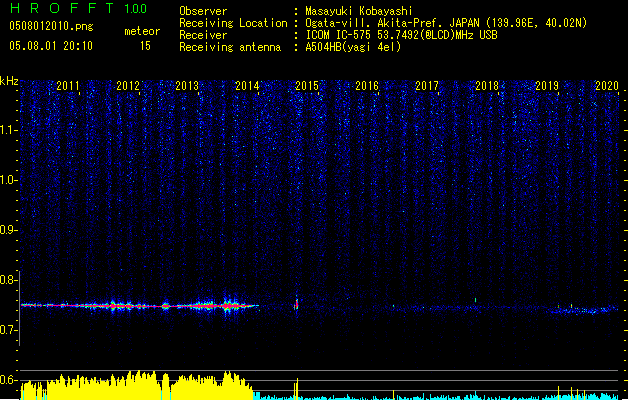The width and height of the screenshot is (629, 400).
Task: Click the 0.8 frequency axis label
Action: click(8, 280)
